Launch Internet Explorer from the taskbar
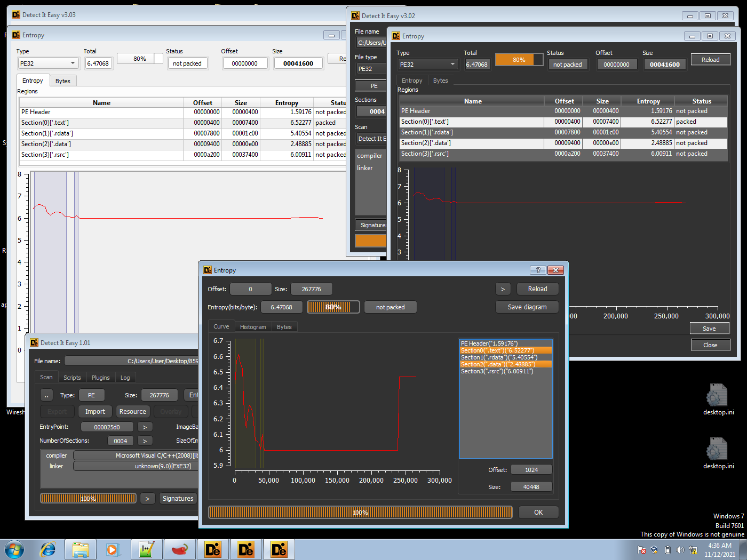The image size is (747, 560). click(x=48, y=549)
